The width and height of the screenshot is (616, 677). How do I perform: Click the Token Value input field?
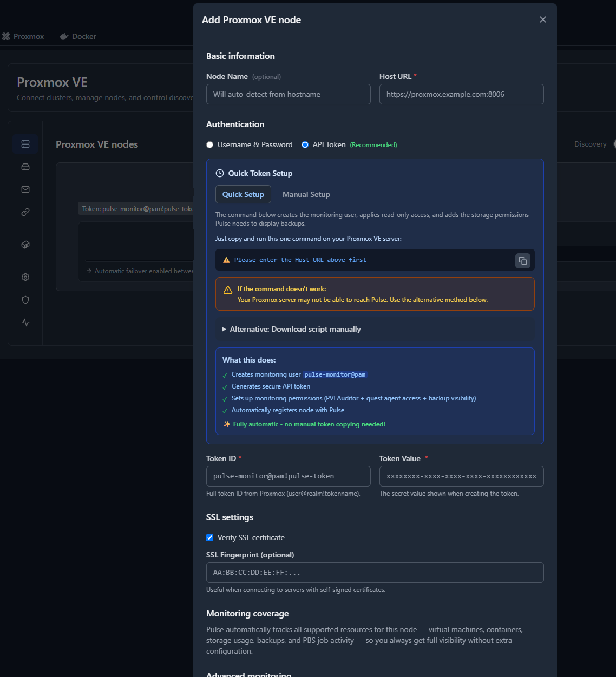click(462, 476)
